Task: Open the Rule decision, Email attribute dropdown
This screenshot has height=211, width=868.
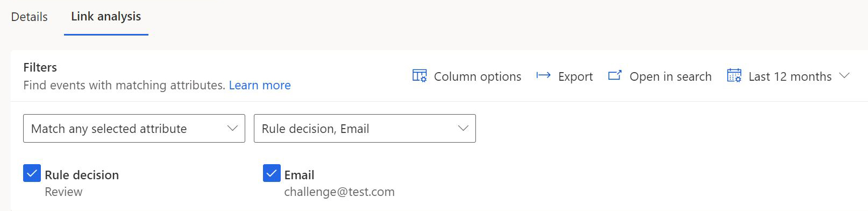Action: point(365,128)
